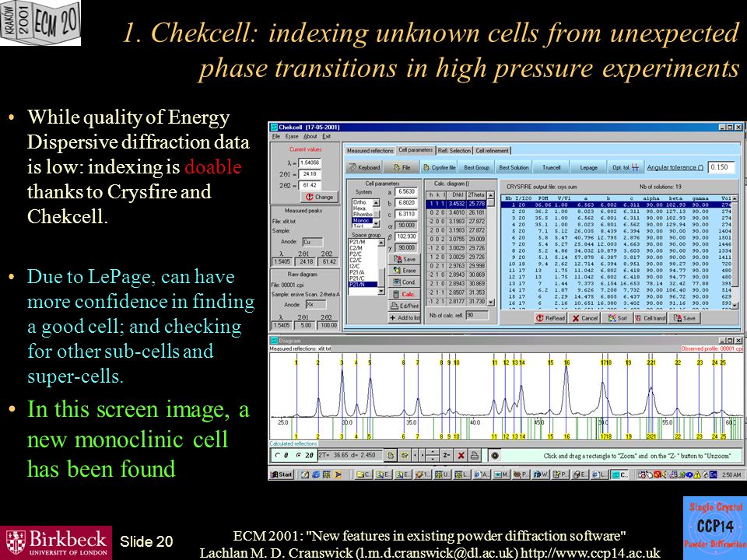Click the Change button under Current values
The width and height of the screenshot is (747, 560).
pyautogui.click(x=319, y=197)
